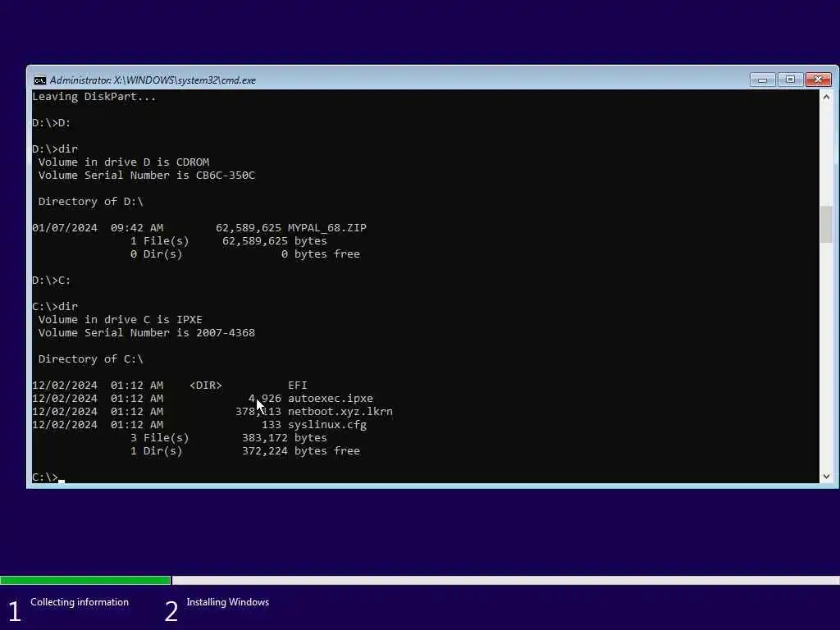Click 'Installing Windows' step label
The image size is (840, 630).
pyautogui.click(x=228, y=602)
